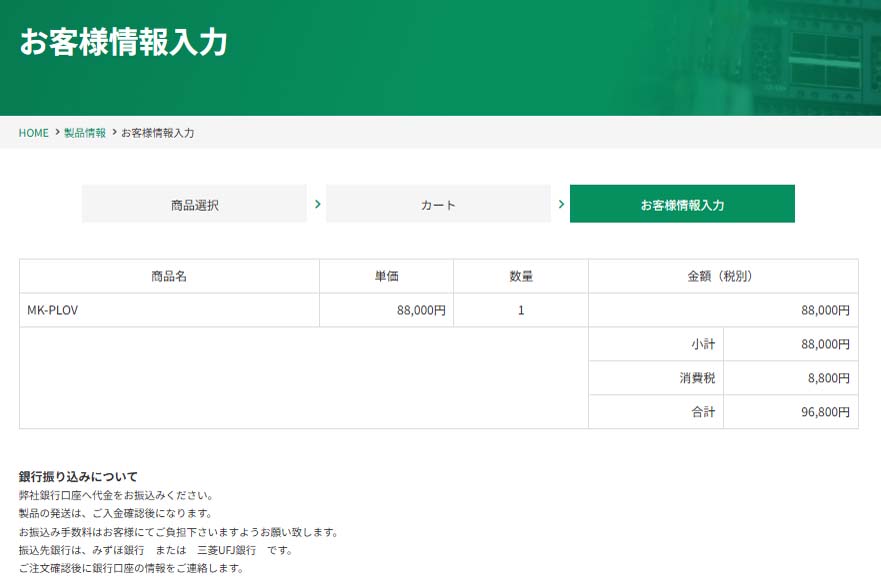Select the 商品選択 step tab
The width and height of the screenshot is (881, 587).
[194, 204]
